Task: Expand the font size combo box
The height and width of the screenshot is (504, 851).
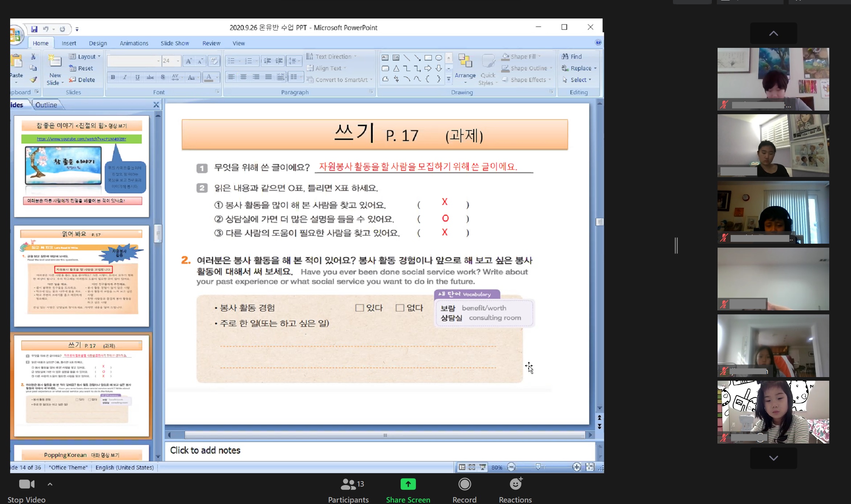Action: [x=178, y=61]
